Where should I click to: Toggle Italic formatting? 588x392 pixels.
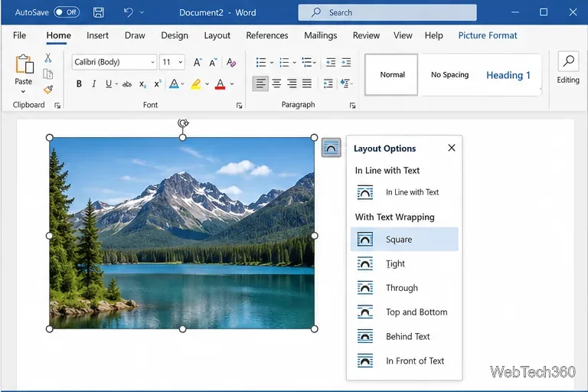93,83
